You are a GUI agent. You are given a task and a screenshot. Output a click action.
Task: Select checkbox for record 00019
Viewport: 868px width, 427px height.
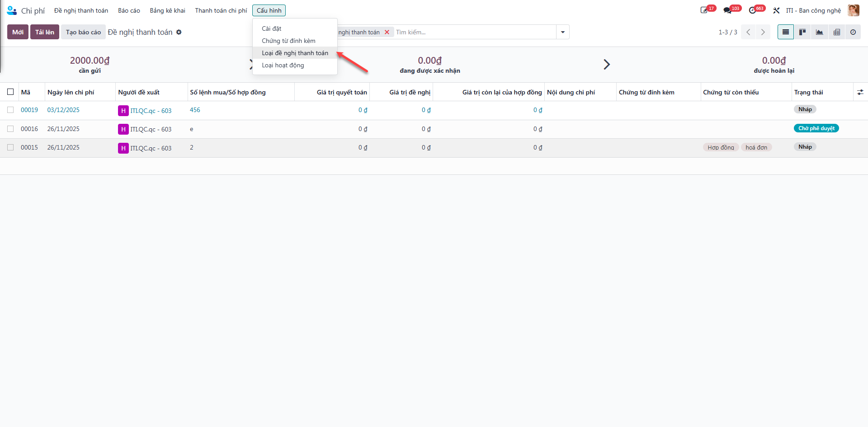[x=10, y=110]
